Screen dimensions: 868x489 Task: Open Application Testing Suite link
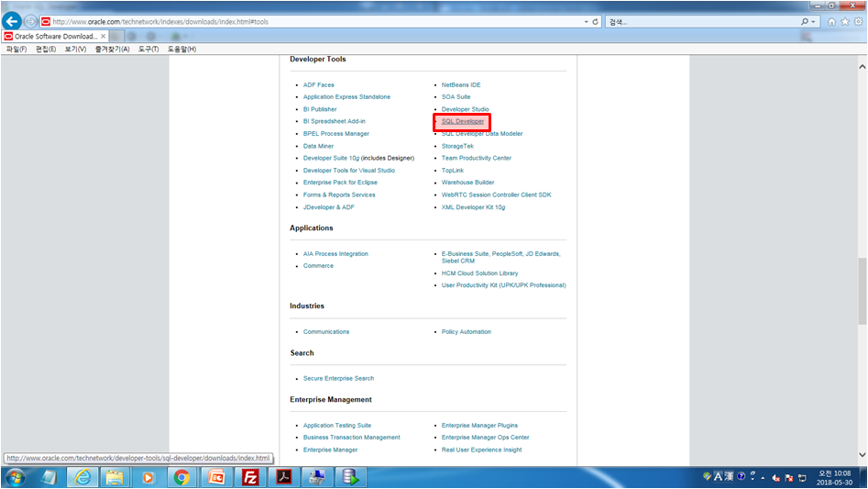coord(337,426)
